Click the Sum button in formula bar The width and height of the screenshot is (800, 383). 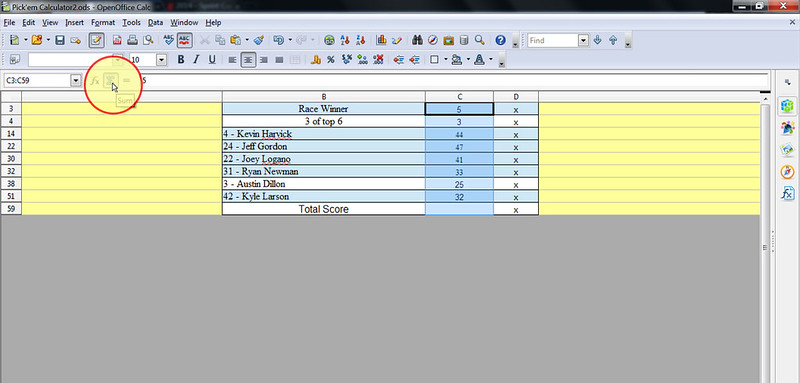[x=110, y=81]
